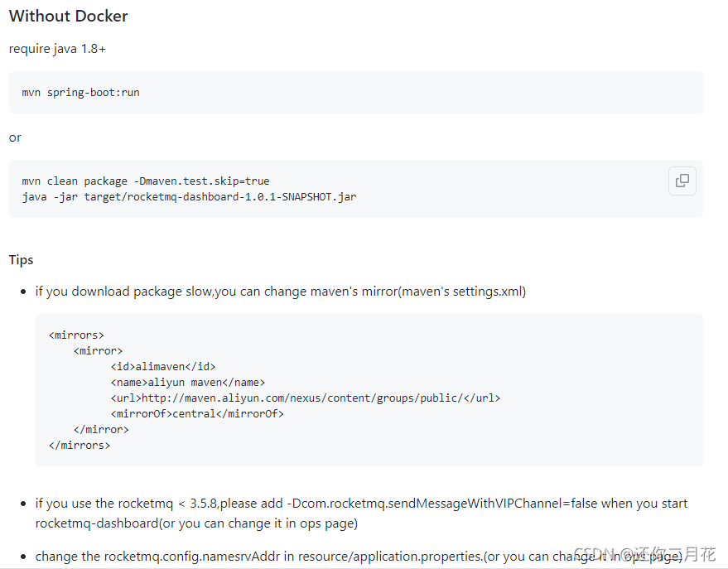This screenshot has width=728, height=569.
Task: Click the 'mvn clean package -Dmaven.test.skip=true' line
Action: tap(145, 181)
